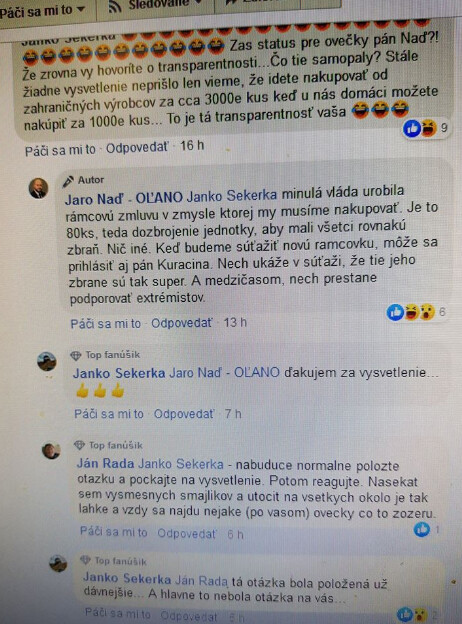This screenshot has height=624, width=462.
Task: Open Ján Rada's profile avatar
Action: [x=51, y=450]
